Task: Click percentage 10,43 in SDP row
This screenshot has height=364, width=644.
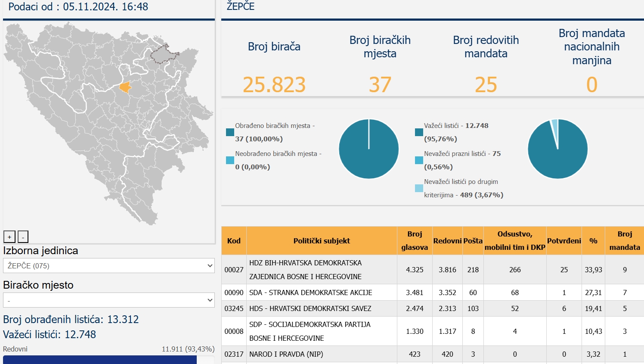Action: coord(593,331)
